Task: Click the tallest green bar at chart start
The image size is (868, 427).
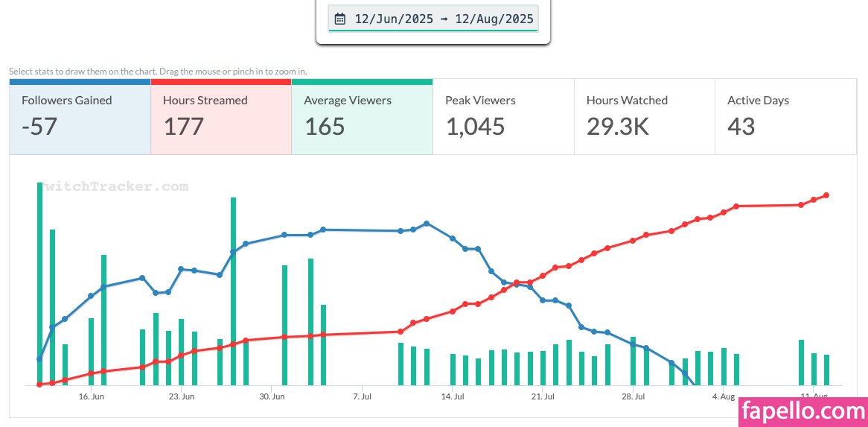Action: coord(39,283)
